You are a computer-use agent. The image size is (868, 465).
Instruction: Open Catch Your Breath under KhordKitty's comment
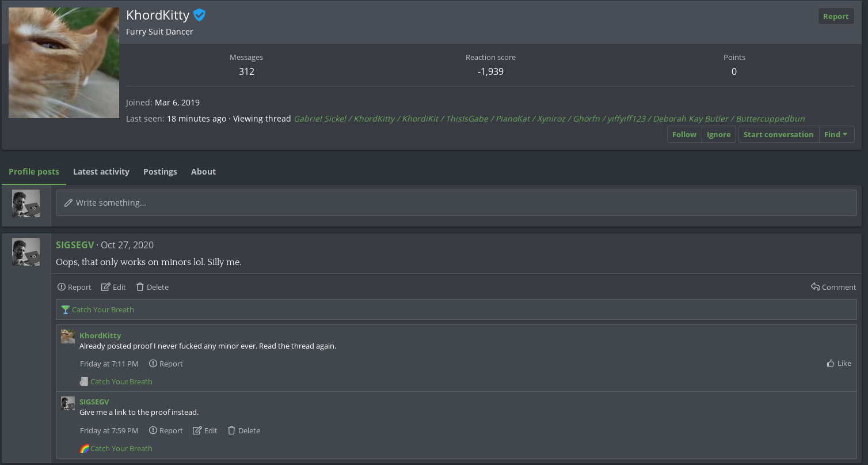(x=121, y=381)
